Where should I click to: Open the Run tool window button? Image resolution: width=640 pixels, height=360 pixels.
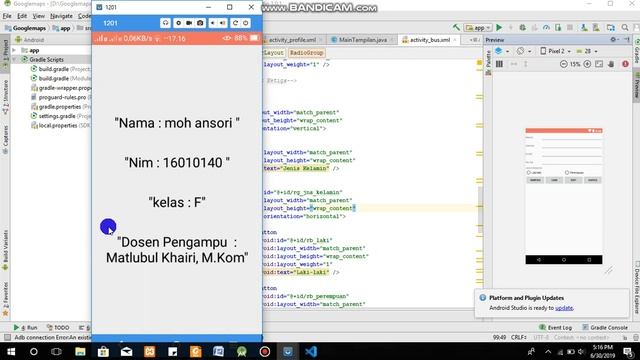(25, 327)
